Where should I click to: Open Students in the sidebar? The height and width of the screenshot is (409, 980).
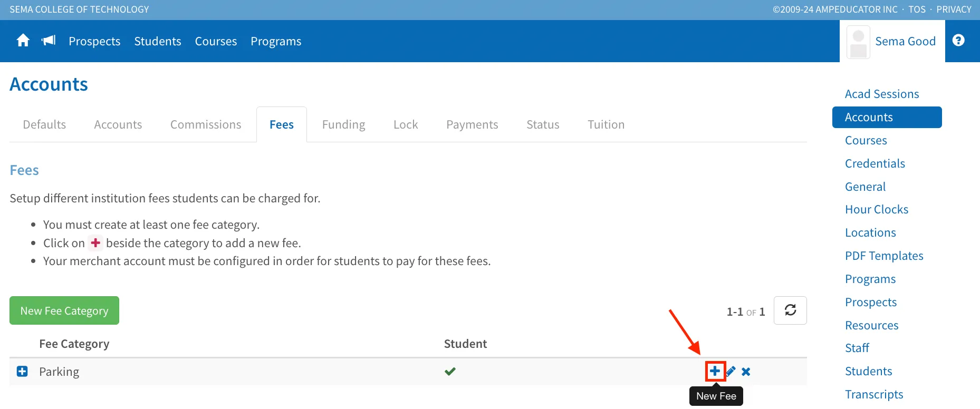coord(869,371)
